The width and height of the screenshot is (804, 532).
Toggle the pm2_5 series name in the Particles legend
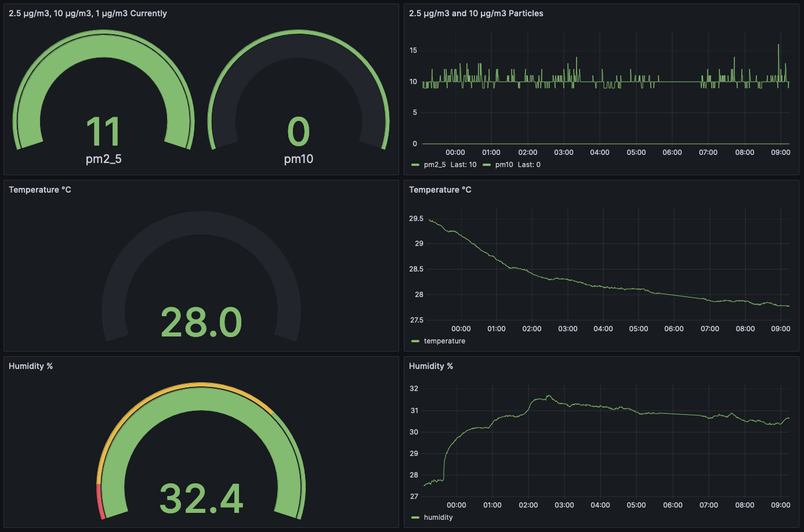(x=435, y=165)
